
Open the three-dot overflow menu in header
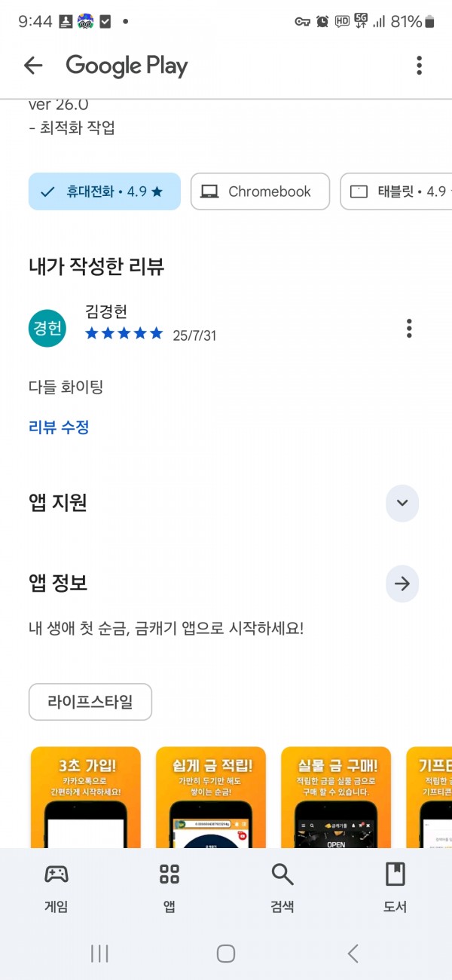tap(420, 66)
